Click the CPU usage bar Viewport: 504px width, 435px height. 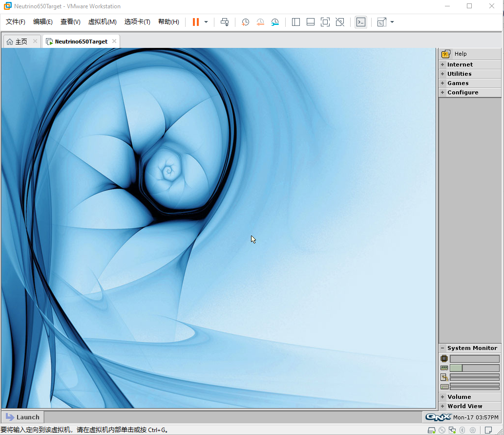point(474,358)
